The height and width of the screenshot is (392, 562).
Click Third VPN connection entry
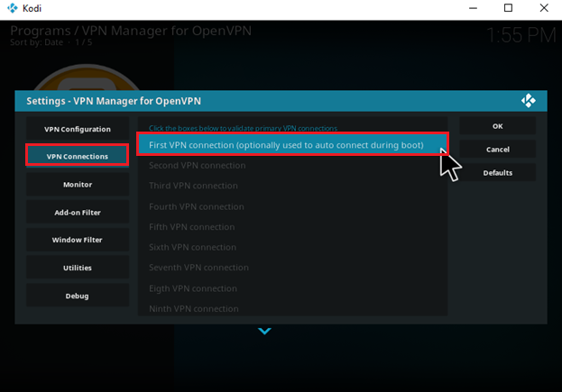pyautogui.click(x=292, y=186)
